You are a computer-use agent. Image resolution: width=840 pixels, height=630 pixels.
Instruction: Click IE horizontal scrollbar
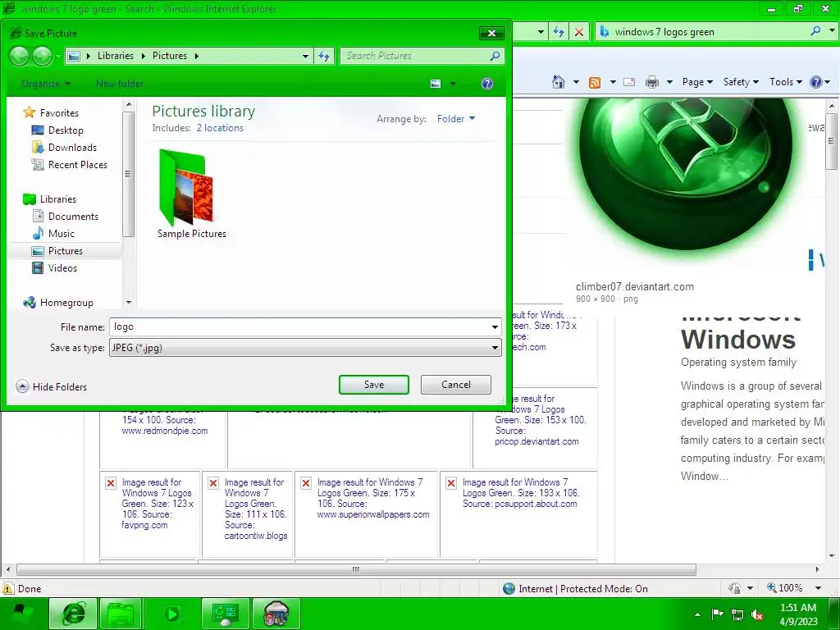356,569
